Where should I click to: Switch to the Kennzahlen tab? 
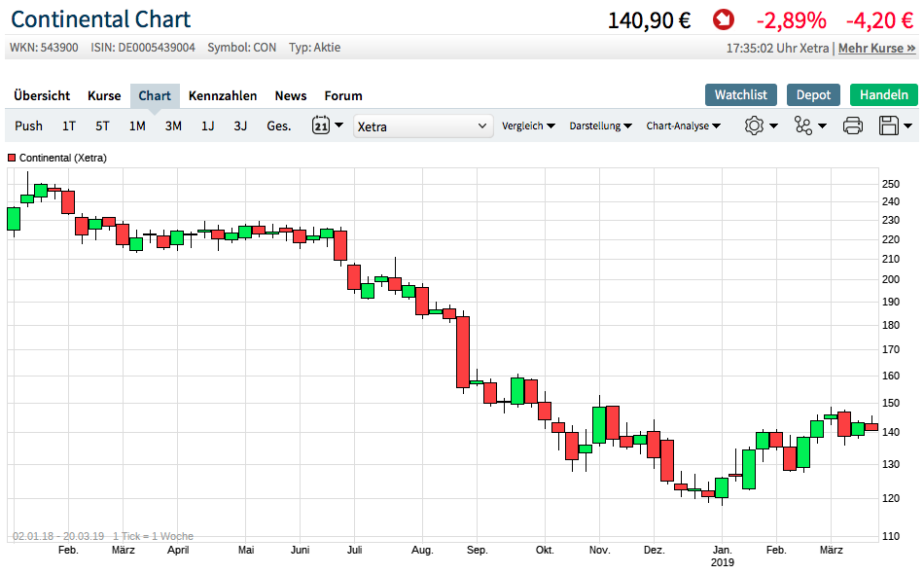[223, 95]
